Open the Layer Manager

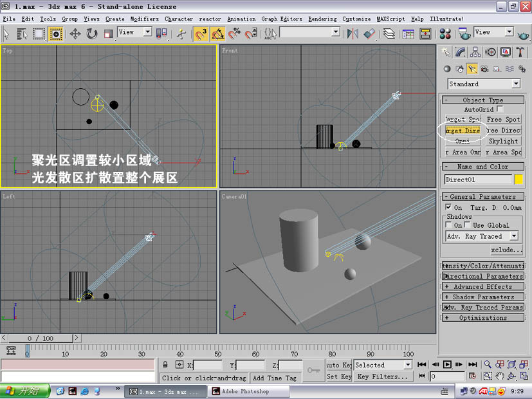(389, 34)
